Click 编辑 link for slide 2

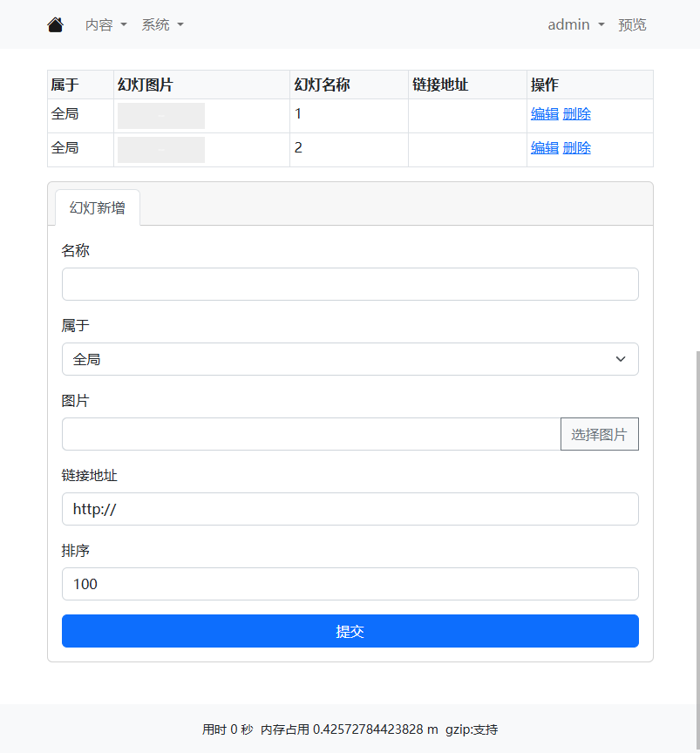coord(545,148)
